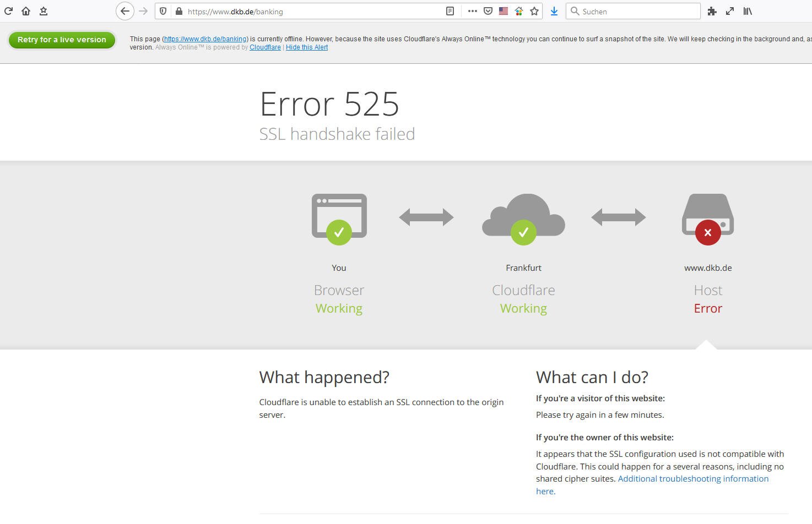Screen dimensions: 812x524
Task: Click the If you're the owner line
Action: click(x=605, y=438)
